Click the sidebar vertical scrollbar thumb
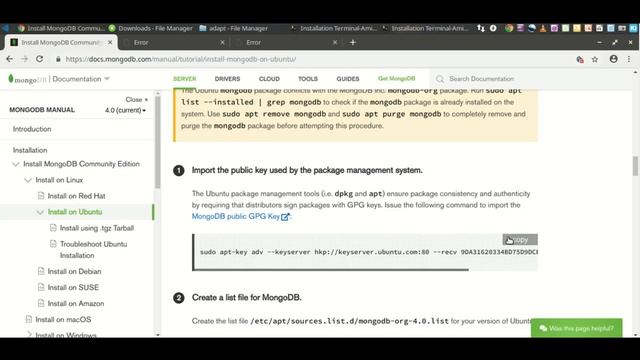The height and width of the screenshot is (360, 640). tap(158, 142)
